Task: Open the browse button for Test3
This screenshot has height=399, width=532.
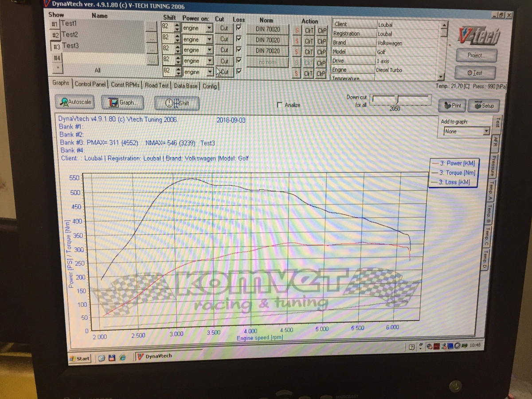Action: coord(151,49)
